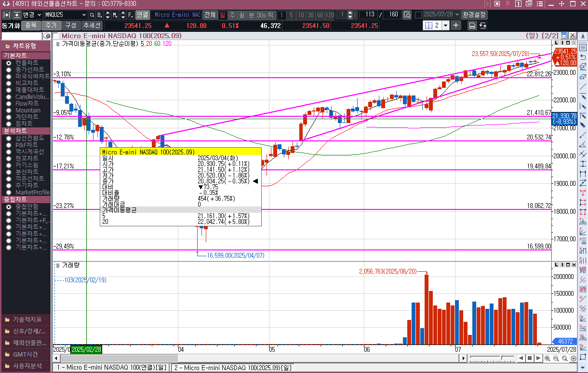The width and height of the screenshot is (588, 373).
Task: Tick the checkbox left of the date field
Action: (418, 15)
